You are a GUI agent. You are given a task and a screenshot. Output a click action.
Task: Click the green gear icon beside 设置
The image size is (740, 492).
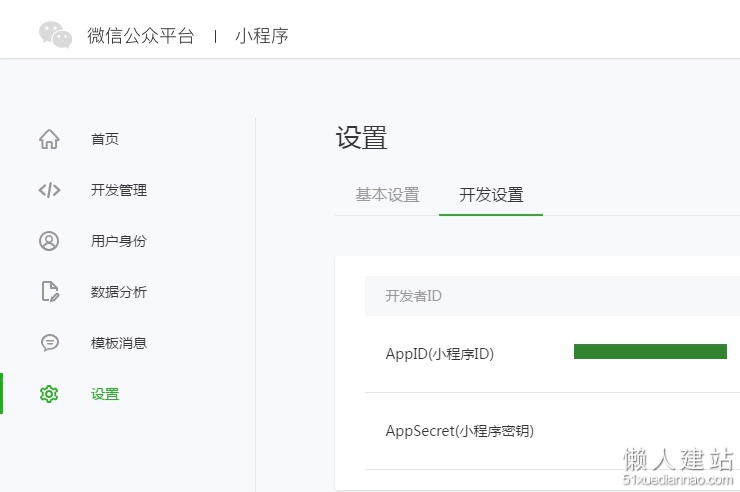click(x=49, y=394)
